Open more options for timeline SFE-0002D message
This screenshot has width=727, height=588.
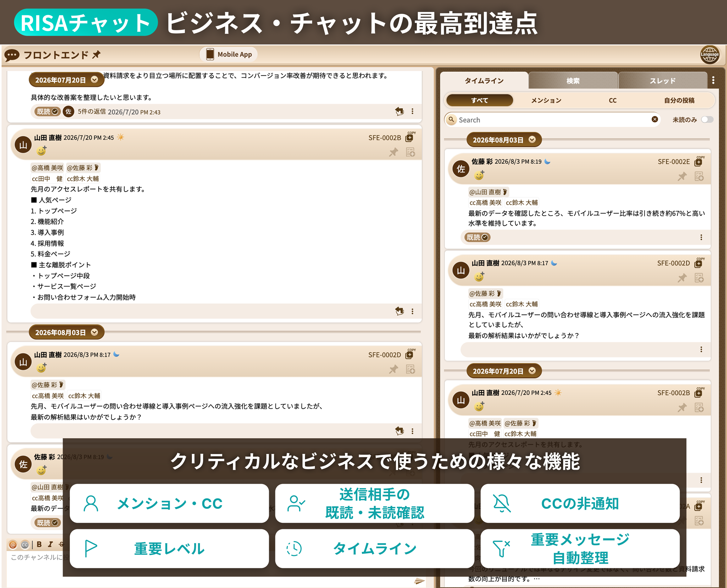coord(701,349)
